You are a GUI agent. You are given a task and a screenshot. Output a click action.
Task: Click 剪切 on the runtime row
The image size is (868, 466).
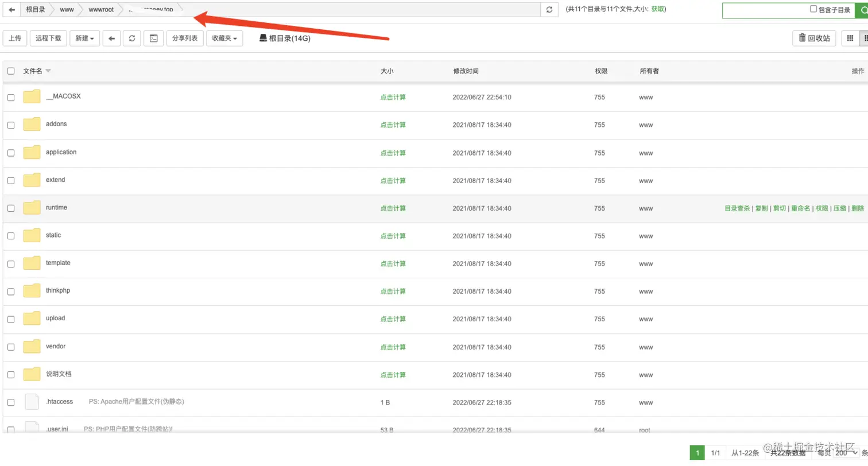pyautogui.click(x=779, y=208)
